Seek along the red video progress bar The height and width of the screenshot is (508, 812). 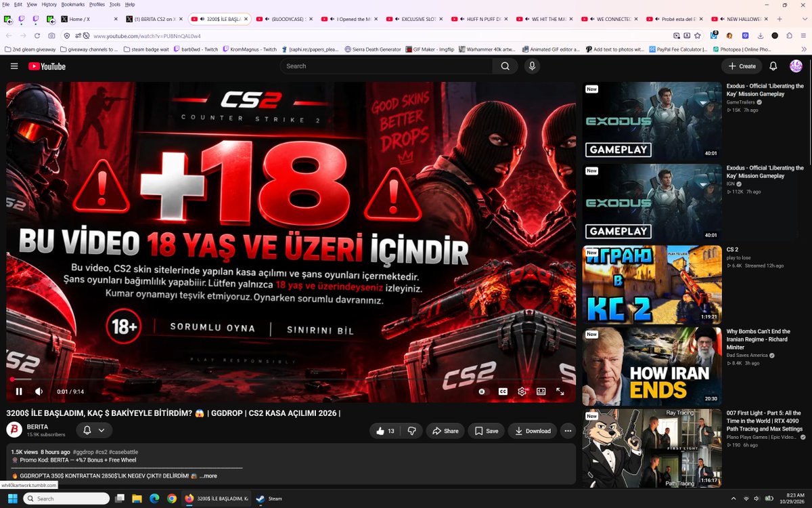coord(291,379)
